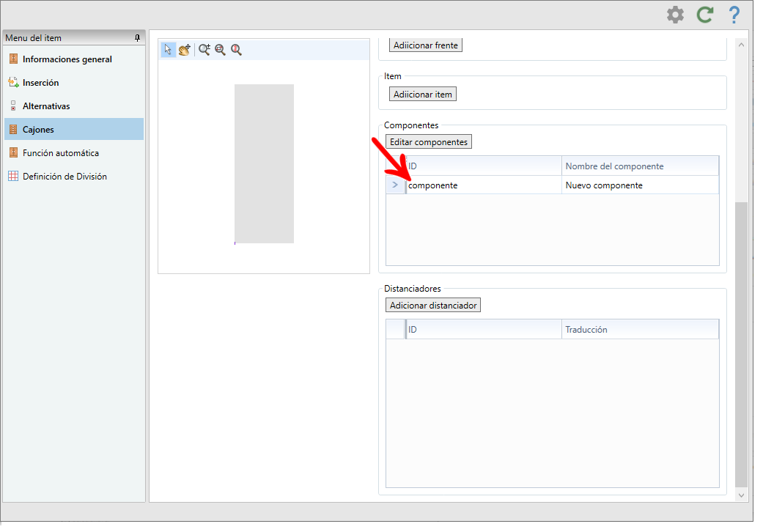
Task: Click the vertical scrollbar thumb
Action: click(x=741, y=344)
